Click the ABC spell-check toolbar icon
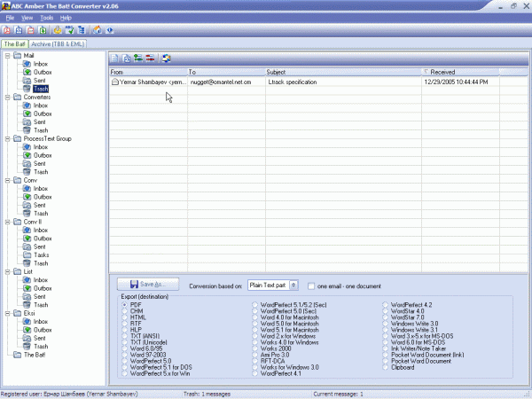 tap(69, 30)
